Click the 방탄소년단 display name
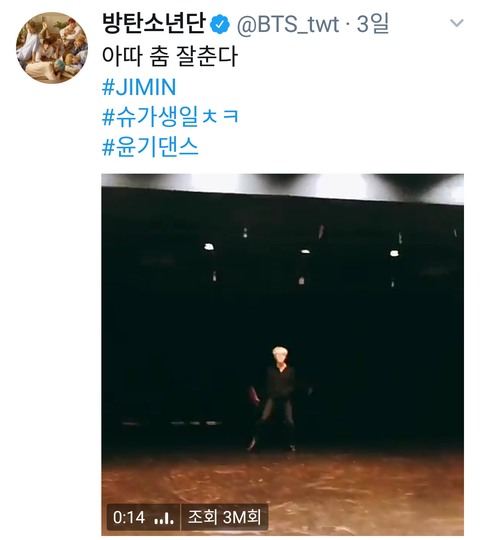Viewport: 480px width, 540px height. click(154, 23)
